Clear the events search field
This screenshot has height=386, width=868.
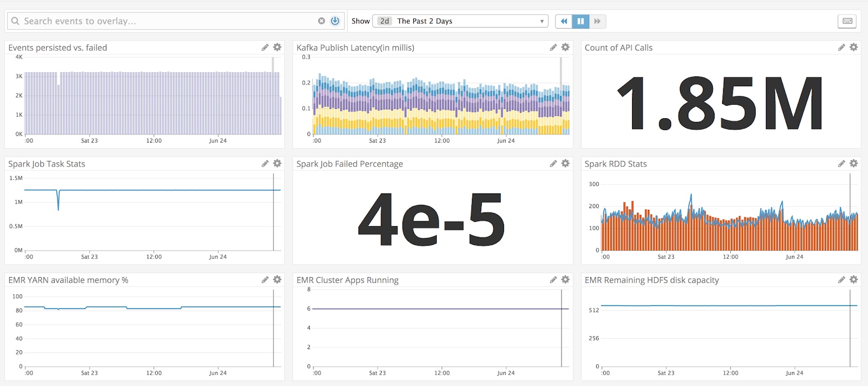click(x=321, y=21)
